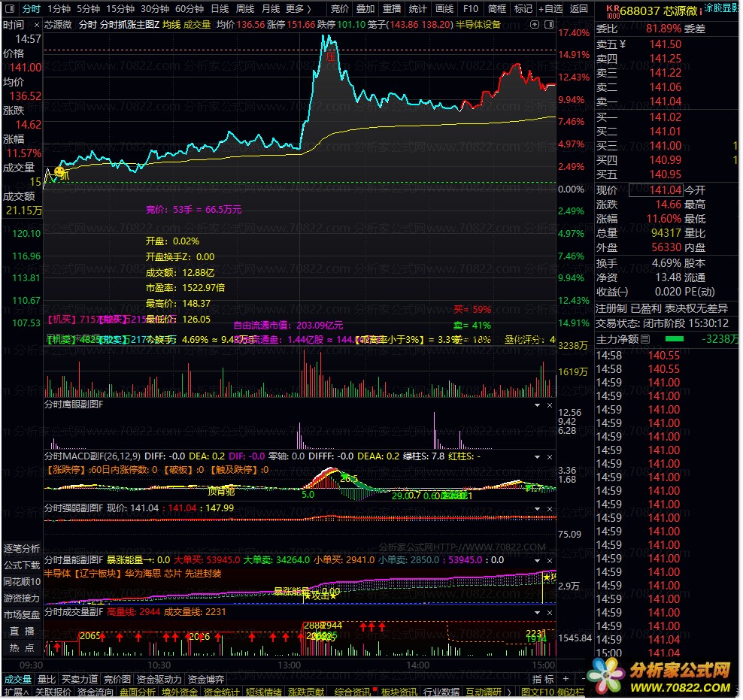Switch to 15分钟 timeframe
Screen dimensions: 743x700
[x=120, y=9]
